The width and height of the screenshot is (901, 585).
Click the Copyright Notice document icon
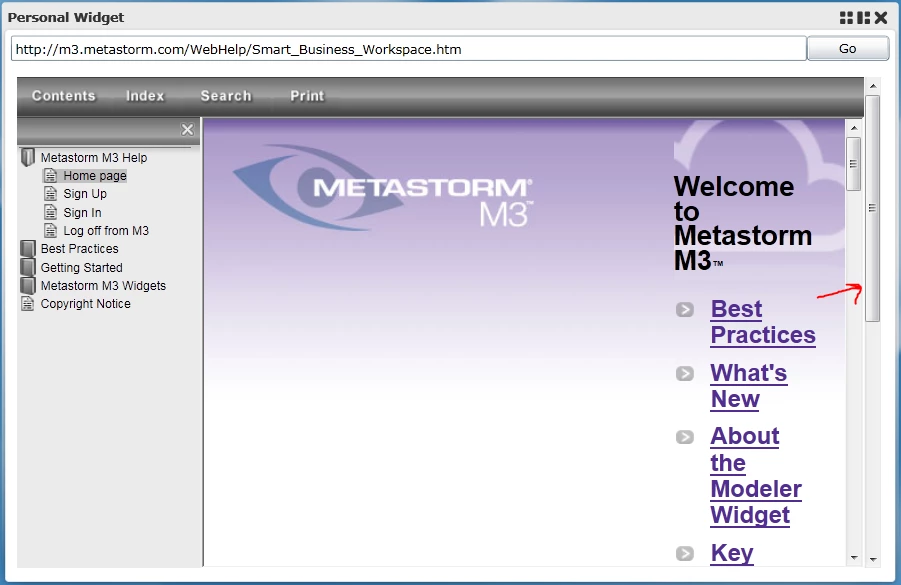pyautogui.click(x=28, y=303)
